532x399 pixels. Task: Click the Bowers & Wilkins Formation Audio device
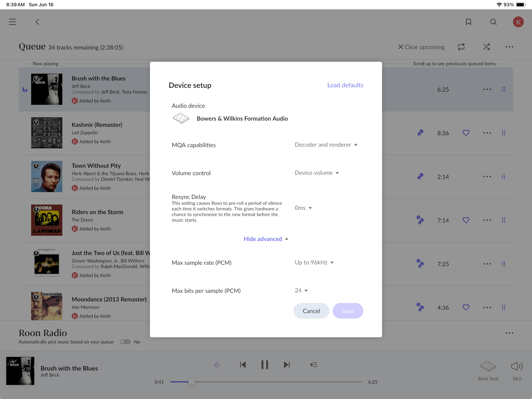click(230, 118)
